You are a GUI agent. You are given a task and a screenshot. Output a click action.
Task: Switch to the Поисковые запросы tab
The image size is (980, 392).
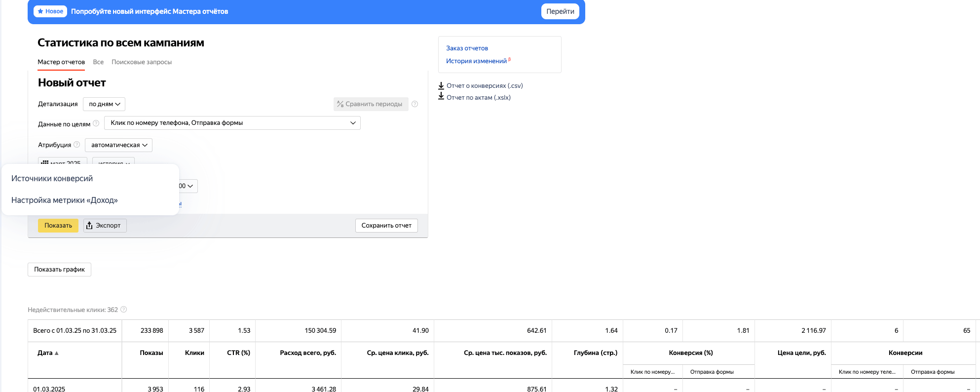[x=142, y=62]
